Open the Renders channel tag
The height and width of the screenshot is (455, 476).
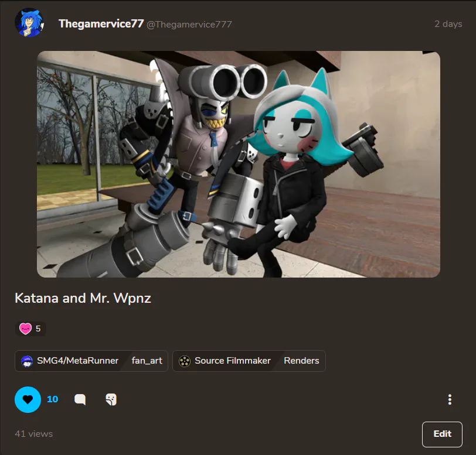[x=301, y=361]
